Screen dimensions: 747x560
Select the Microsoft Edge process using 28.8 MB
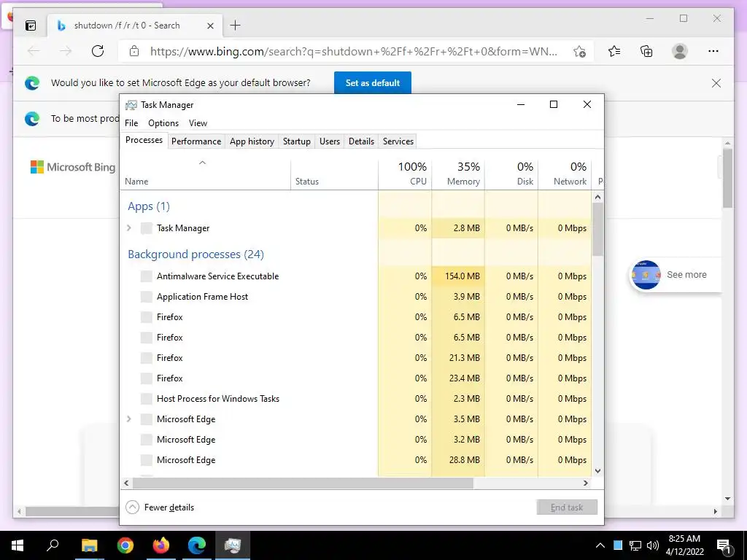[x=356, y=460]
